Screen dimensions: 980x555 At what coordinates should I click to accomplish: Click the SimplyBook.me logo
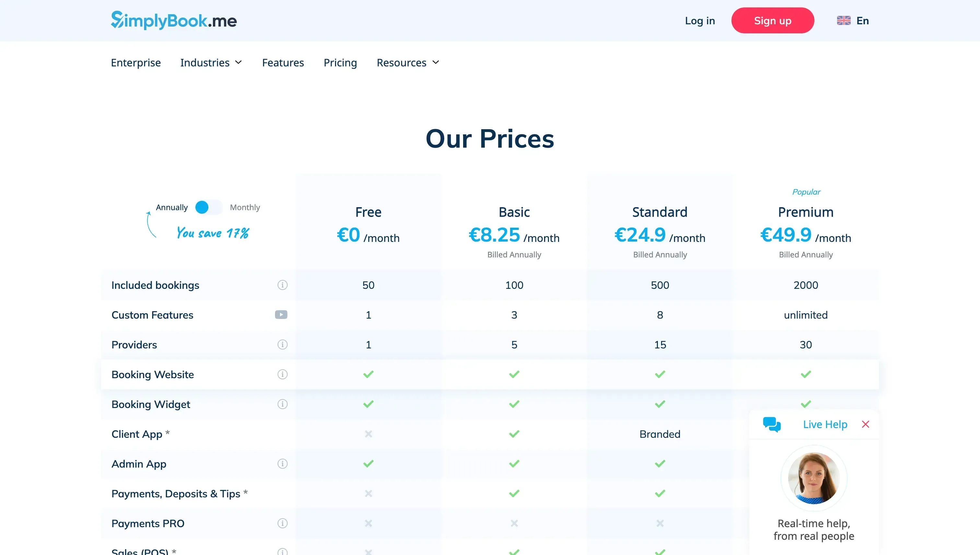173,20
